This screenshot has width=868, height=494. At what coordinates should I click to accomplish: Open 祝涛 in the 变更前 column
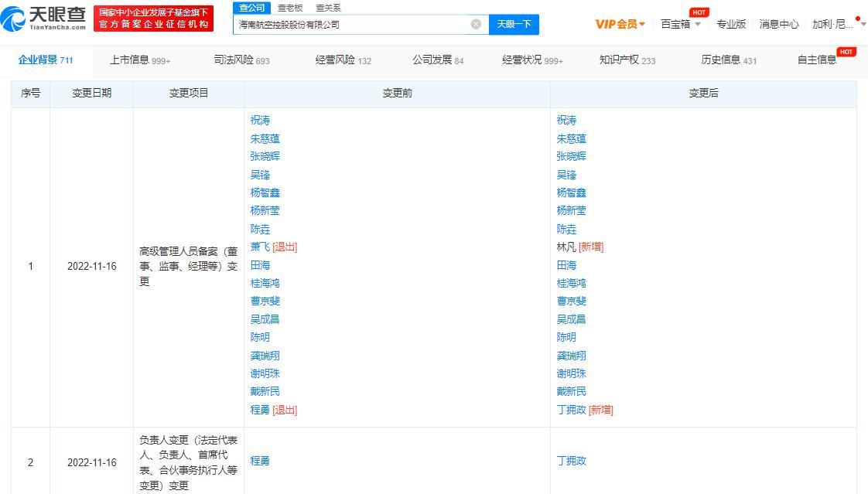click(260, 120)
